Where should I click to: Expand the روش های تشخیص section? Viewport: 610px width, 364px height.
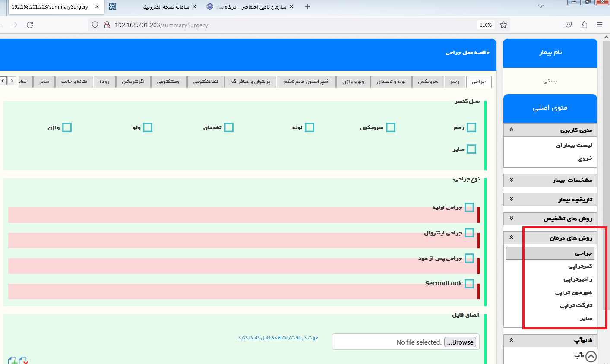tap(550, 218)
